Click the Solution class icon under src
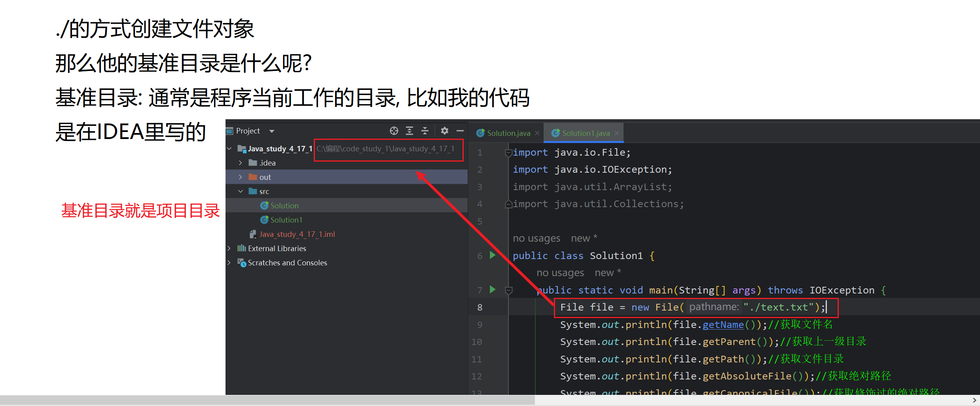 pyautogui.click(x=265, y=205)
